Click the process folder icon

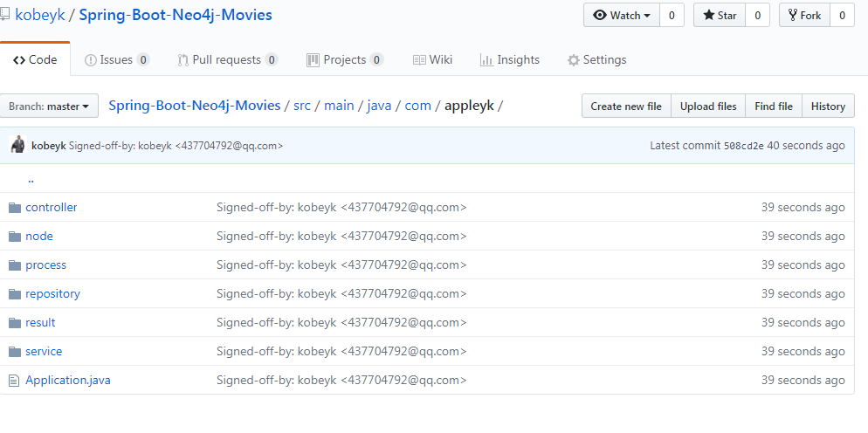15,265
